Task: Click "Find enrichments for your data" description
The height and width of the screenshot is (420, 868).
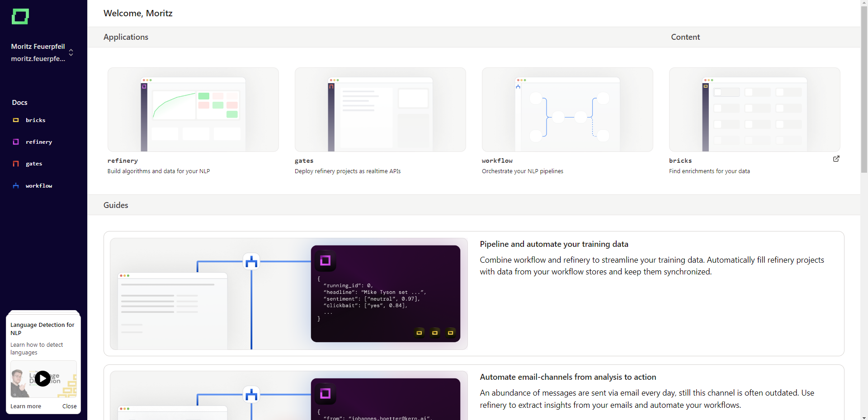Action: tap(709, 171)
